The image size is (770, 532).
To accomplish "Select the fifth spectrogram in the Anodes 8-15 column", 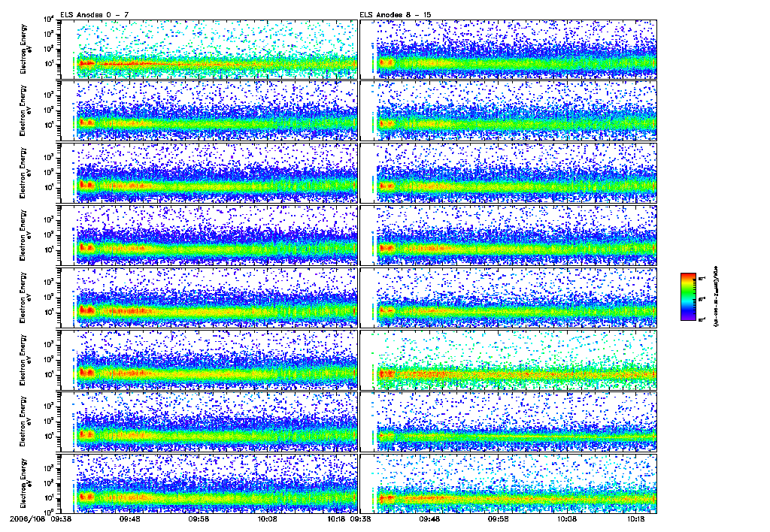I will [x=508, y=298].
